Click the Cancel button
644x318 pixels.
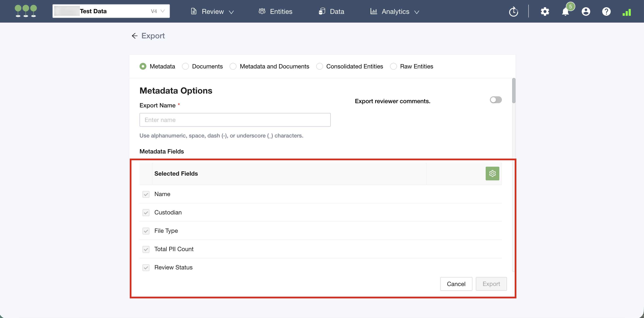coord(456,284)
